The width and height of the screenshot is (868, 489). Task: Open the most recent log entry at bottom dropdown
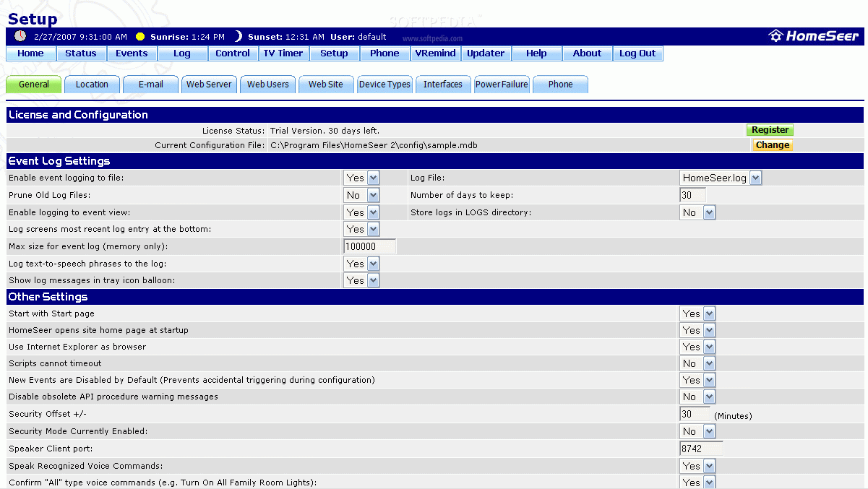point(361,229)
